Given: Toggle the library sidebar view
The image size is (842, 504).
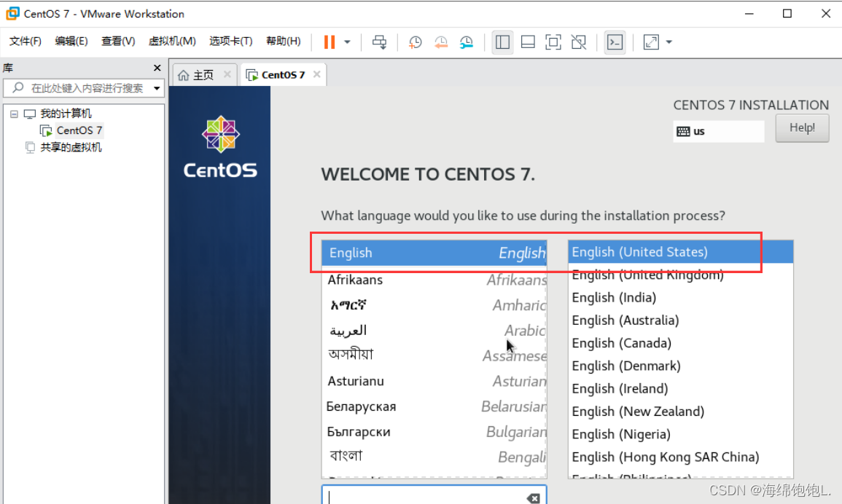Looking at the screenshot, I should [502, 42].
